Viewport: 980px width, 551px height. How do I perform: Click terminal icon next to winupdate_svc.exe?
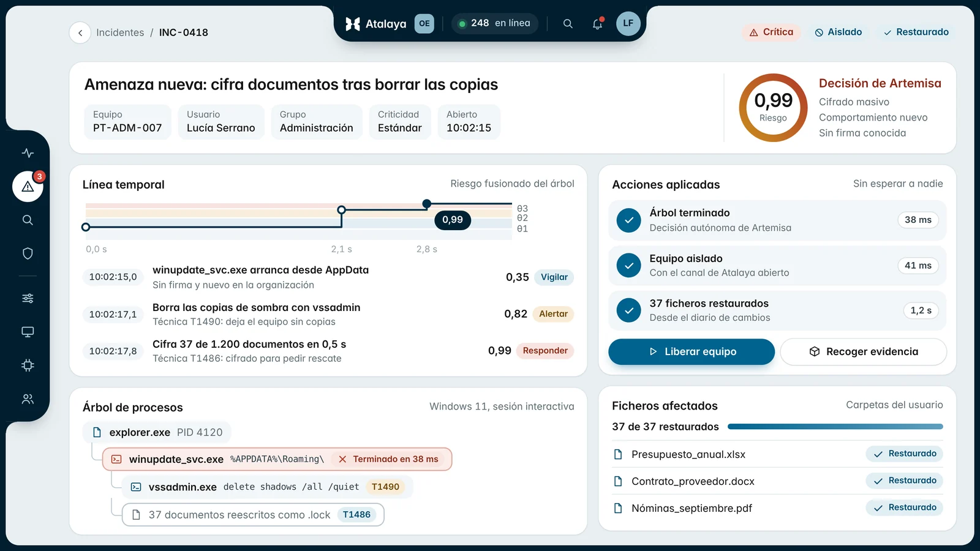[x=116, y=459]
